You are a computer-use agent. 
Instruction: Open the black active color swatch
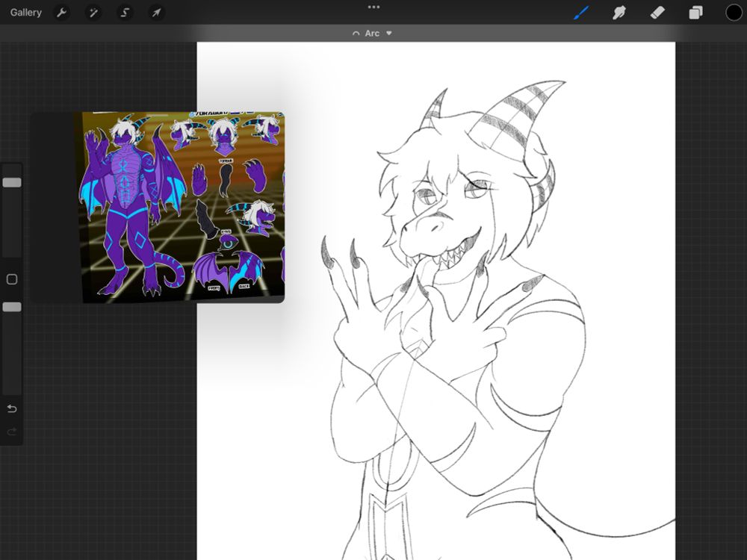(734, 13)
